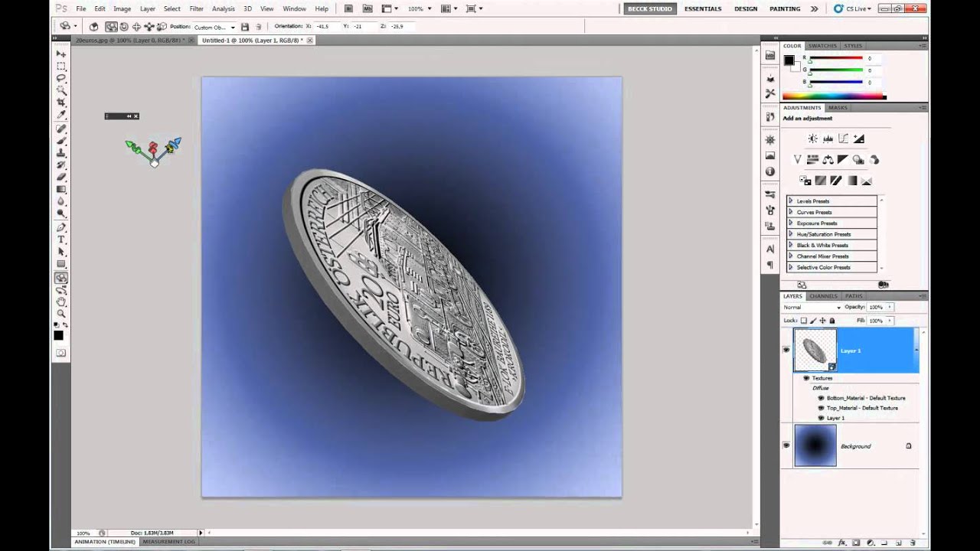This screenshot has height=551, width=980.
Task: Toggle lock all (padlock) in Layers
Action: tap(831, 321)
